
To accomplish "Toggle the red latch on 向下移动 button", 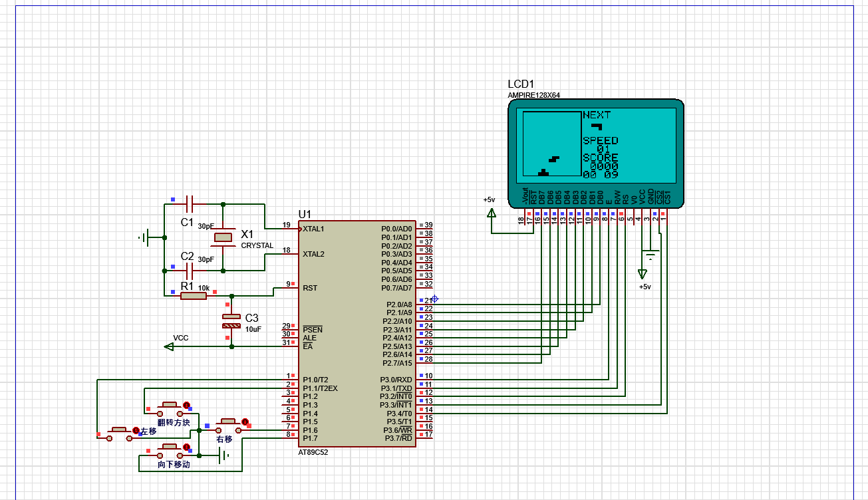I will [187, 447].
